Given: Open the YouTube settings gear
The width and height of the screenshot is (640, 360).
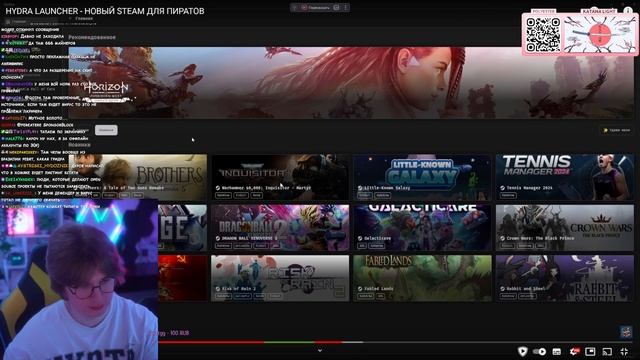Looking at the screenshot, I should 574,351.
